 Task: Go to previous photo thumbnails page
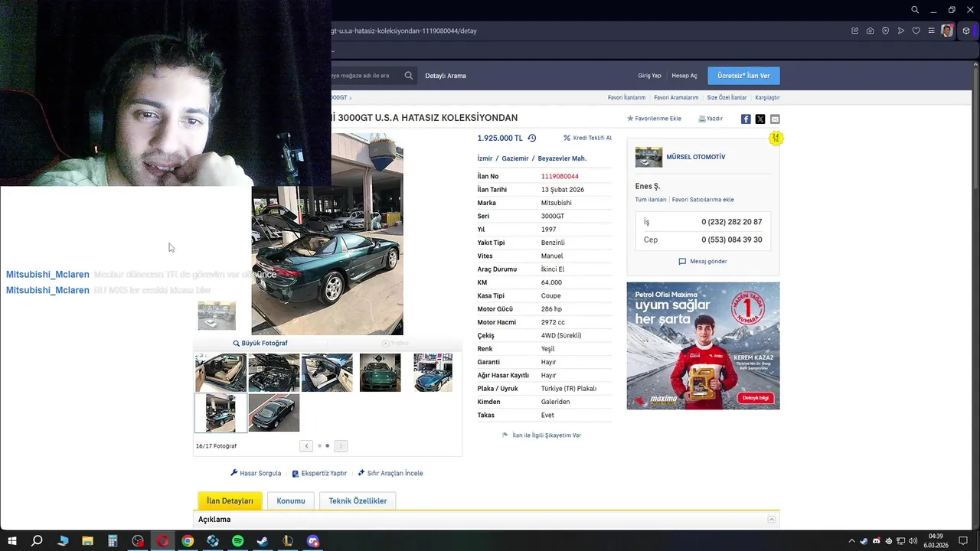point(306,445)
